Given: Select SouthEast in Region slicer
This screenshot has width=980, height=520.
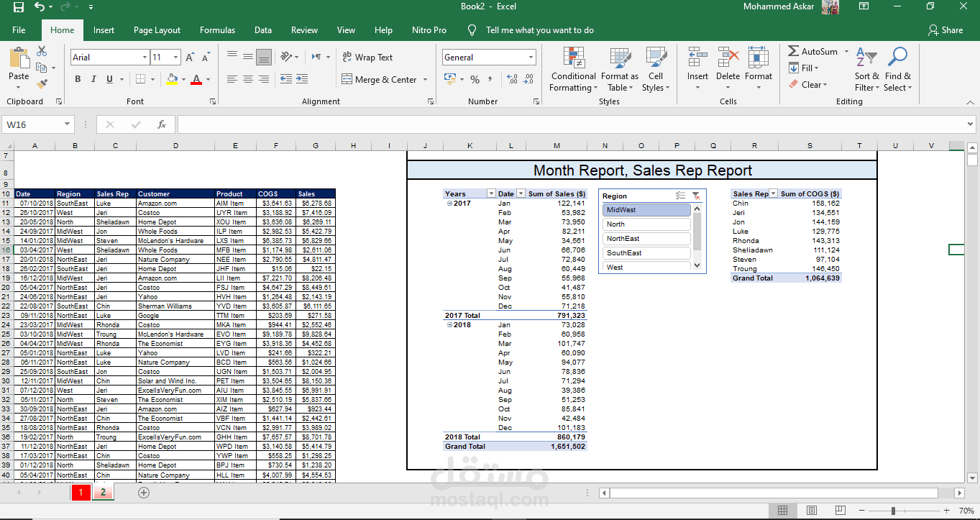Looking at the screenshot, I should click(x=646, y=253).
